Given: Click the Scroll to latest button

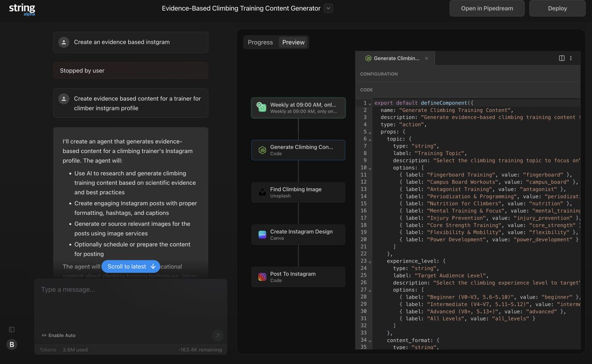Looking at the screenshot, I should tap(131, 266).
